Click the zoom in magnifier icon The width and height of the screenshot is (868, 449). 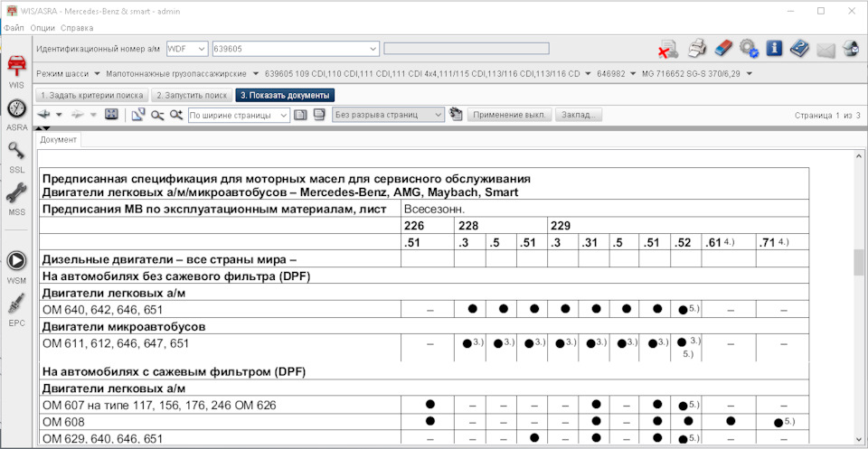[x=176, y=115]
